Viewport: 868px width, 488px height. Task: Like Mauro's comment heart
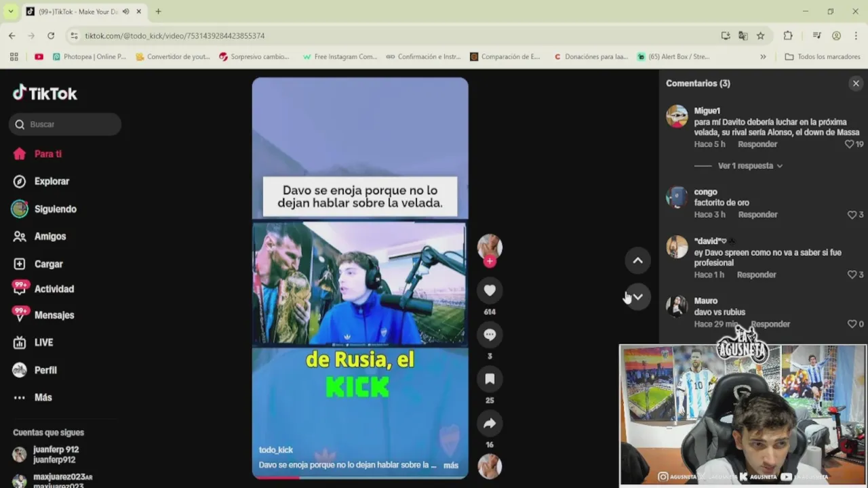[x=852, y=324]
